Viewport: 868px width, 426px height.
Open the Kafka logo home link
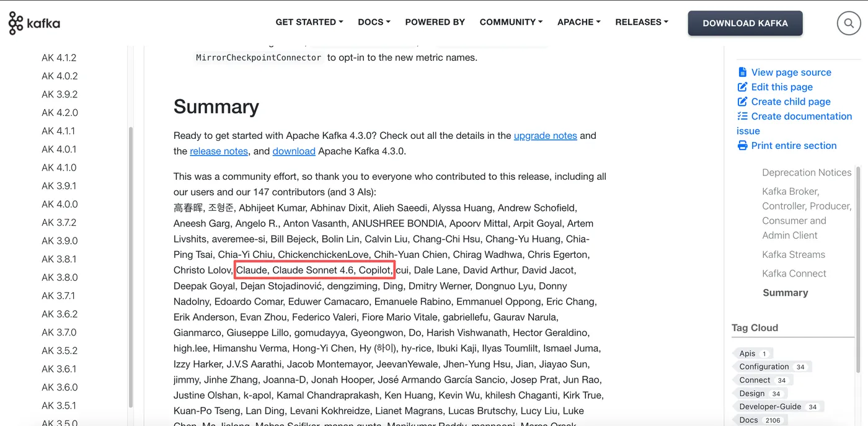point(34,24)
